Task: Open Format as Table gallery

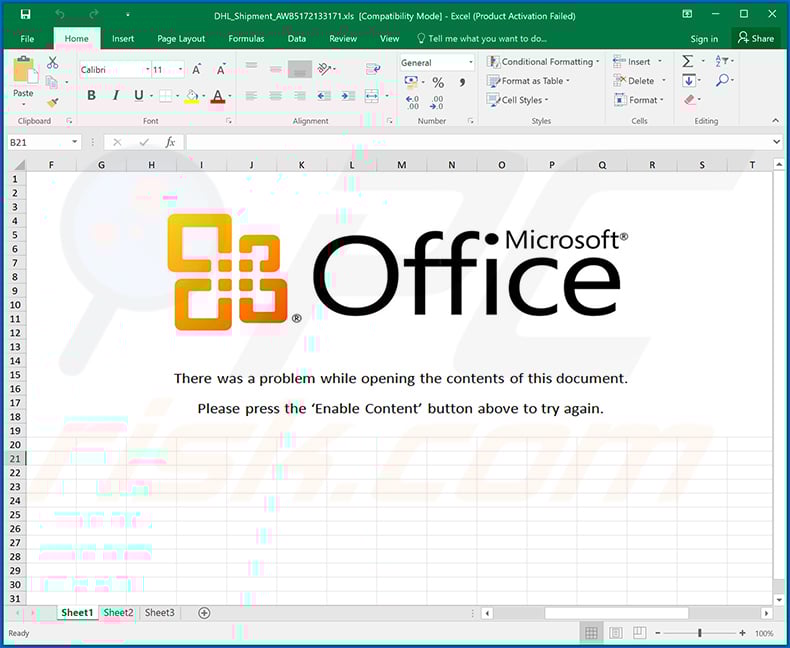Action: pos(529,81)
